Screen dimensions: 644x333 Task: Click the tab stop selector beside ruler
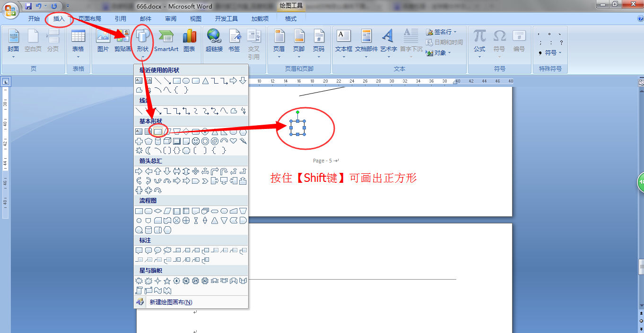point(5,81)
